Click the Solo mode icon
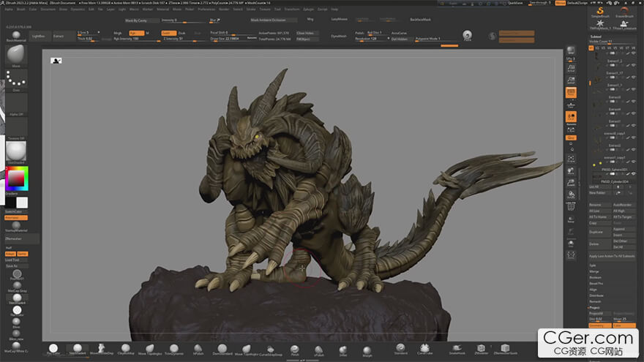Image resolution: width=644 pixels, height=362 pixels. (x=571, y=244)
